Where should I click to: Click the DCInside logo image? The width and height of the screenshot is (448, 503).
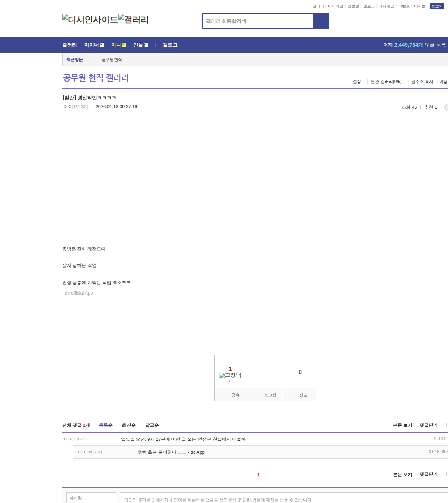click(90, 20)
